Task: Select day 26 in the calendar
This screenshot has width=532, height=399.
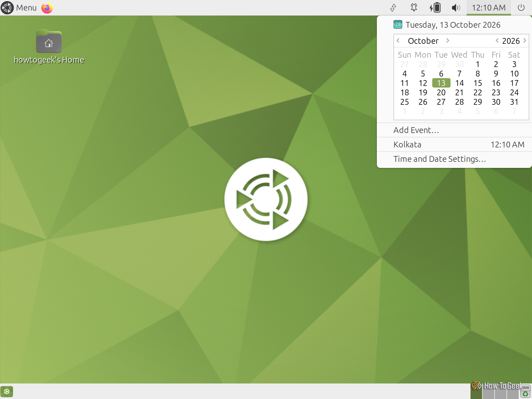Action: (423, 102)
